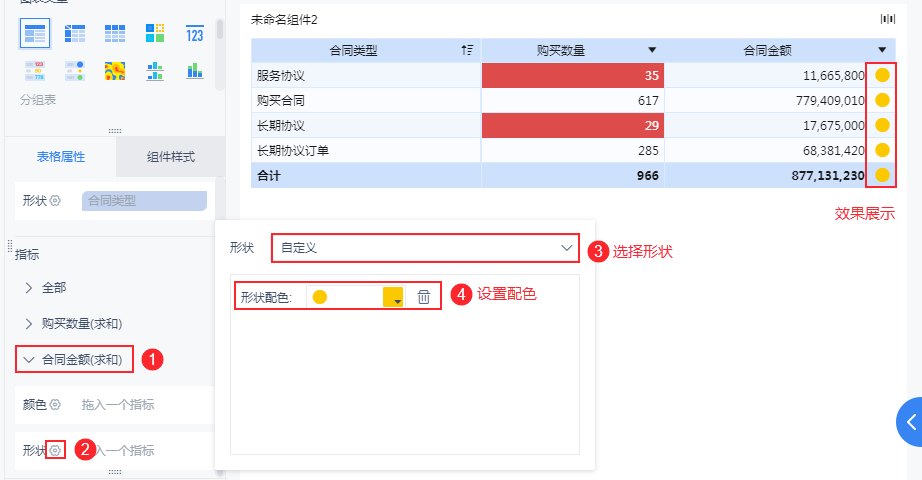Open the component options icon at top right
922x480 pixels.
[x=888, y=19]
